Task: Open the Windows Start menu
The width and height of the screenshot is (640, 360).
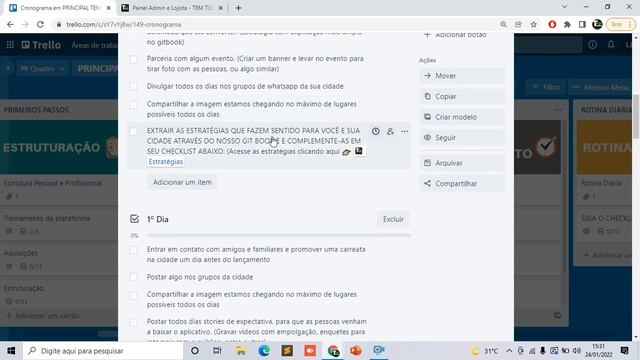Action: [11, 351]
